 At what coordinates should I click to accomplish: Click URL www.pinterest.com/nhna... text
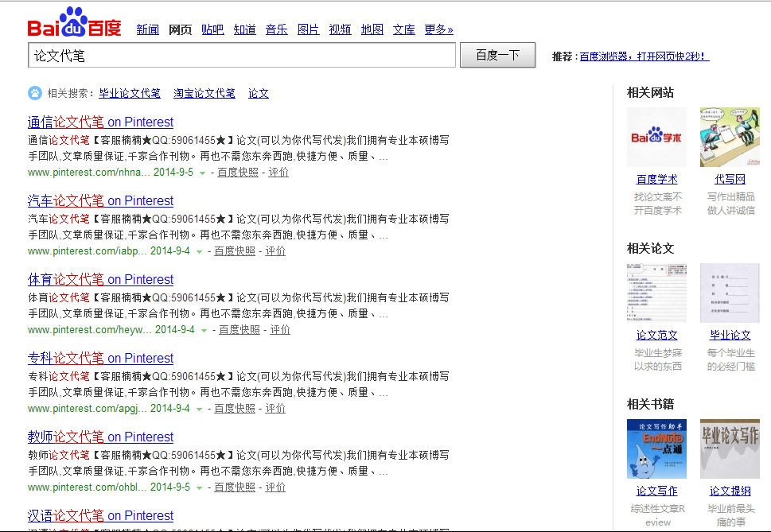[88, 173]
